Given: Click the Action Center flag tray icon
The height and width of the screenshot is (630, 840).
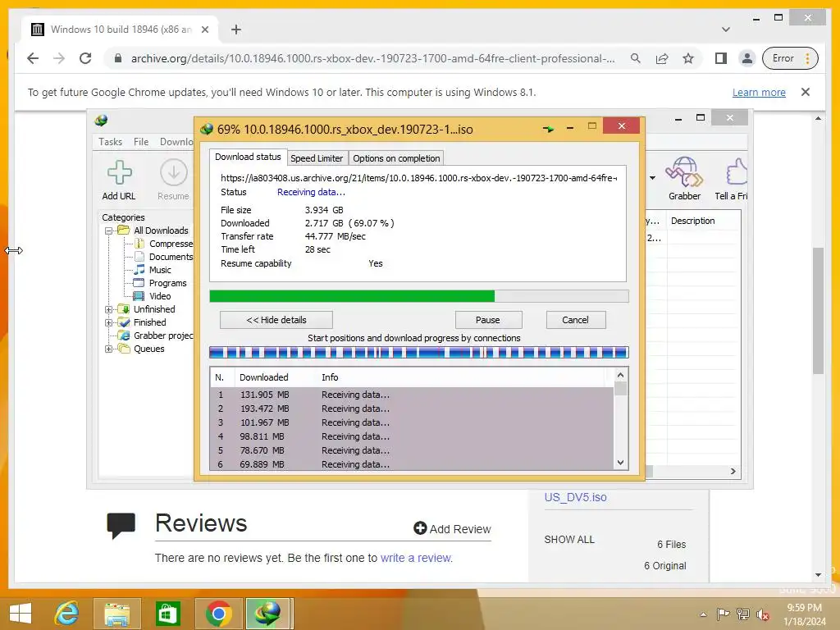Looking at the screenshot, I should pos(723,614).
